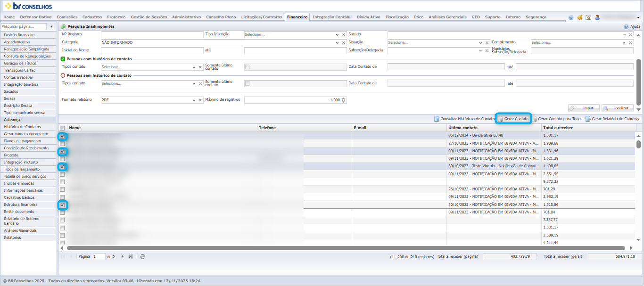Clear the Situação selection with X
The width and height of the screenshot is (644, 286).
487,42
